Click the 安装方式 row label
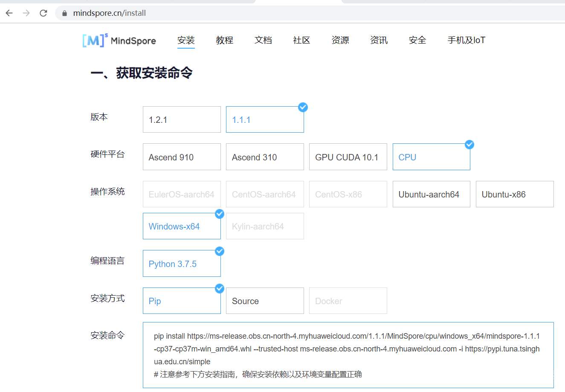Image resolution: width=565 pixels, height=392 pixels. pos(107,298)
